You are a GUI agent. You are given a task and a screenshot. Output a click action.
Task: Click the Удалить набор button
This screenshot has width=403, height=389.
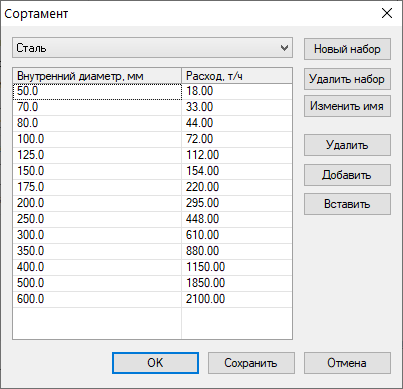[347, 79]
